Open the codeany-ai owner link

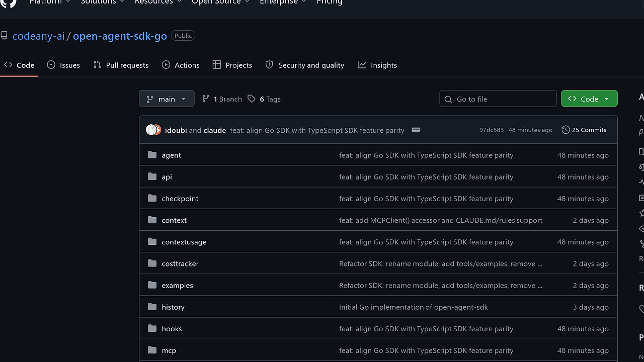pos(39,36)
